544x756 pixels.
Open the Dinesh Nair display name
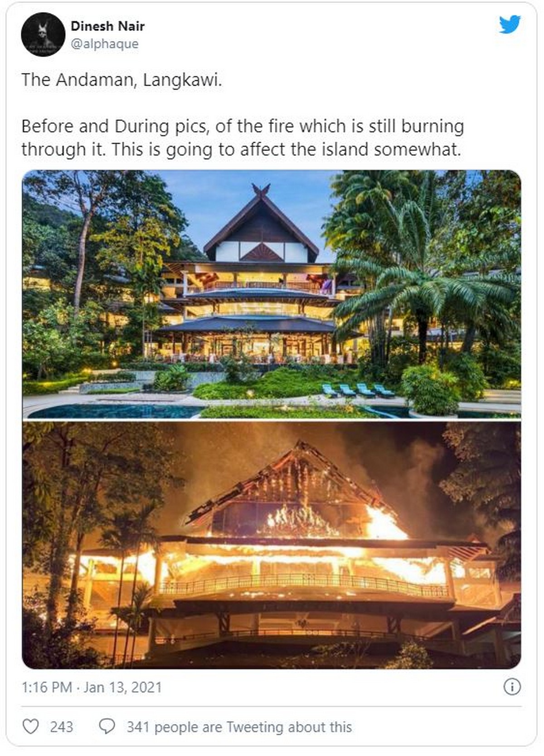click(107, 26)
